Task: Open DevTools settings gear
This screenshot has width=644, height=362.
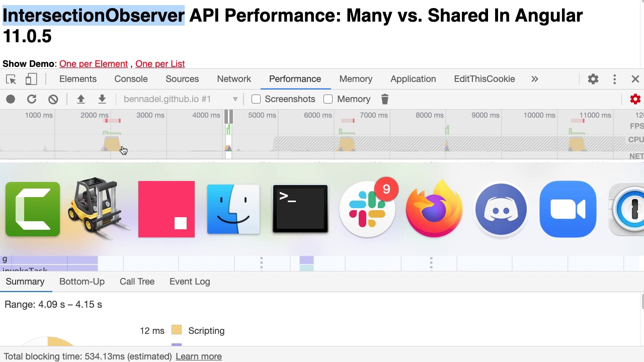Action: [593, 79]
